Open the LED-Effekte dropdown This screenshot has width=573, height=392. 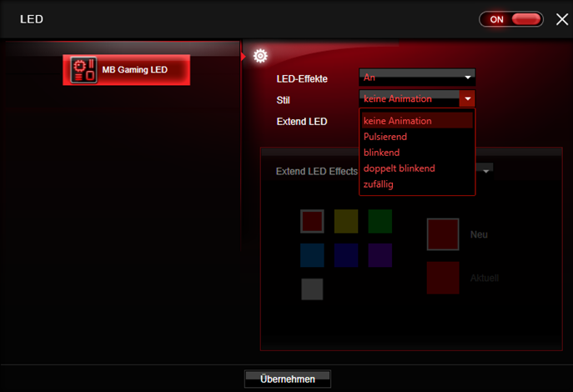pyautogui.click(x=417, y=77)
